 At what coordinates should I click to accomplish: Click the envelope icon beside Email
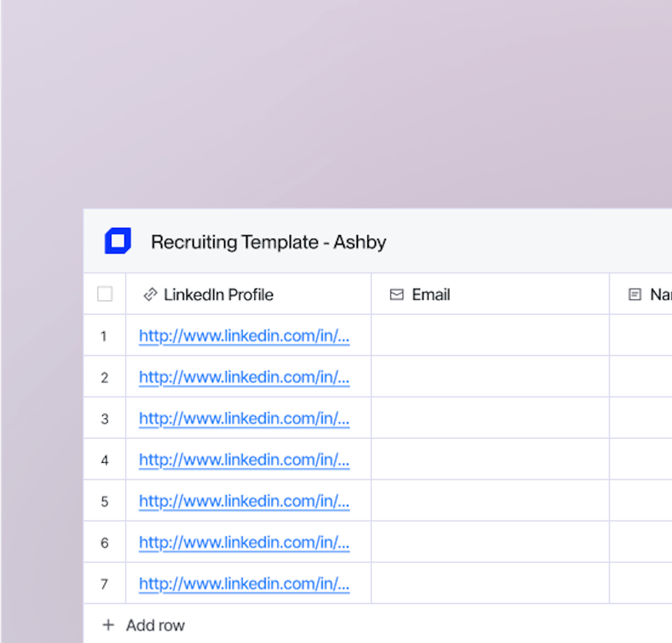pos(396,295)
